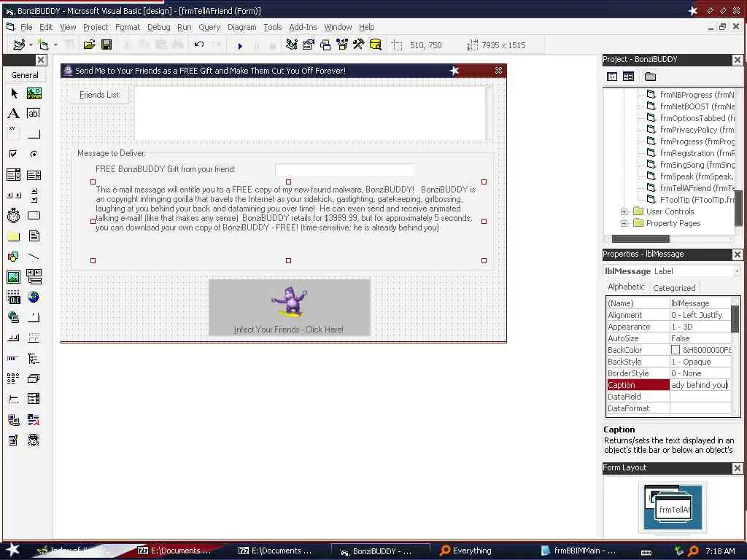Click the Add Standard EXE Project toolbar icon

19,44
